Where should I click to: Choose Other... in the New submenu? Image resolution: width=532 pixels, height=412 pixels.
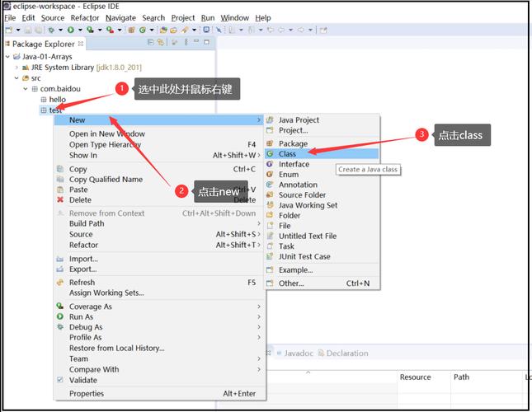coord(322,283)
